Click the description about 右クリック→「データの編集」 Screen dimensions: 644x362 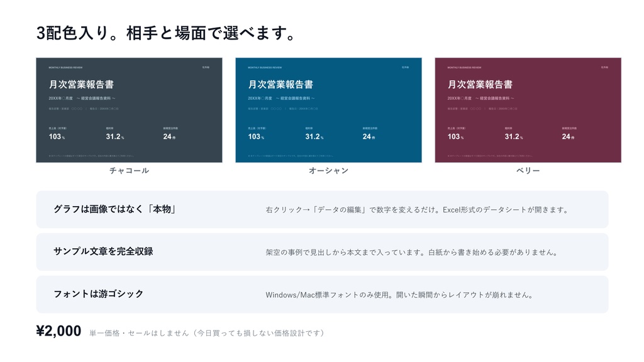[x=417, y=210]
